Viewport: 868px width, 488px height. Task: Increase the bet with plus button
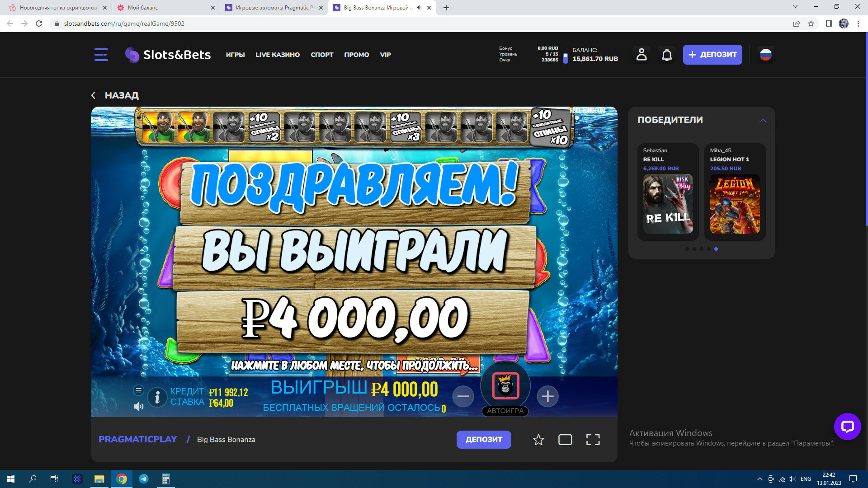(547, 396)
